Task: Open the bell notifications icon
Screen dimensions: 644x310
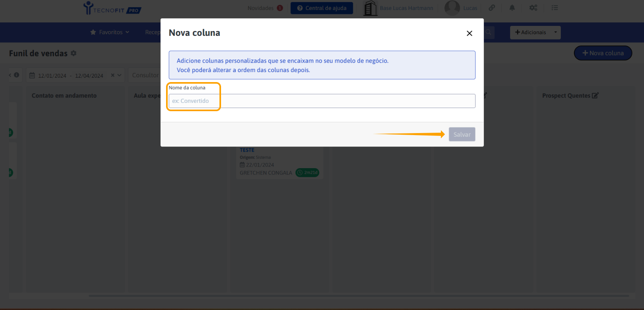Action: click(x=512, y=8)
